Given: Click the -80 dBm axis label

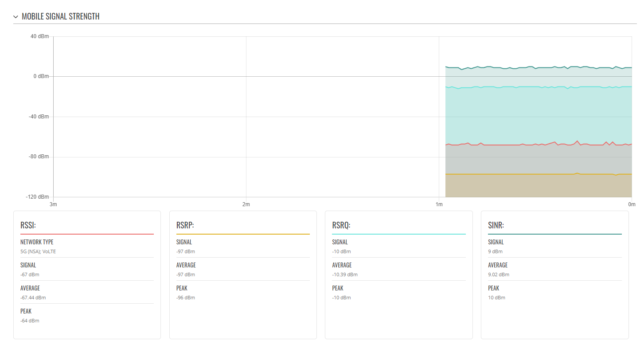Looking at the screenshot, I should [x=39, y=157].
